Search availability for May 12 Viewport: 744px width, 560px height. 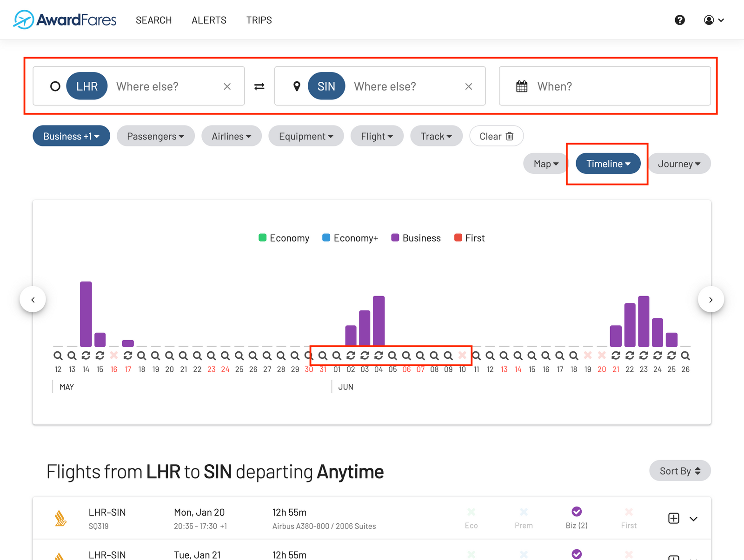[58, 356]
